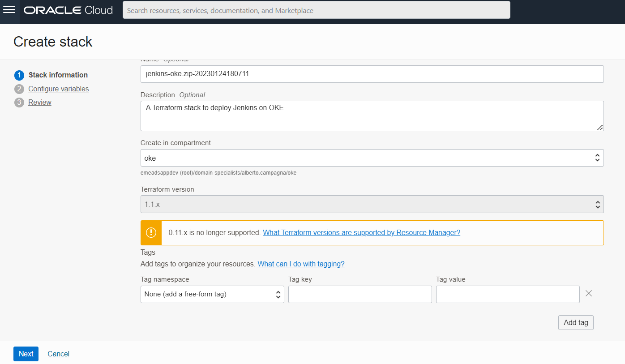Open What can I do with tagging link
The width and height of the screenshot is (625, 364).
(301, 264)
